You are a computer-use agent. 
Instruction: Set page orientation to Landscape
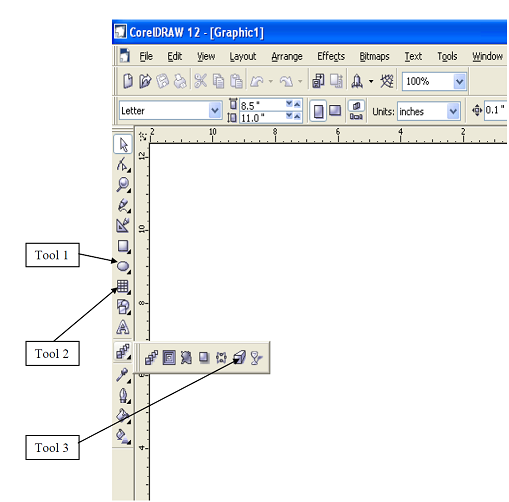[x=335, y=111]
